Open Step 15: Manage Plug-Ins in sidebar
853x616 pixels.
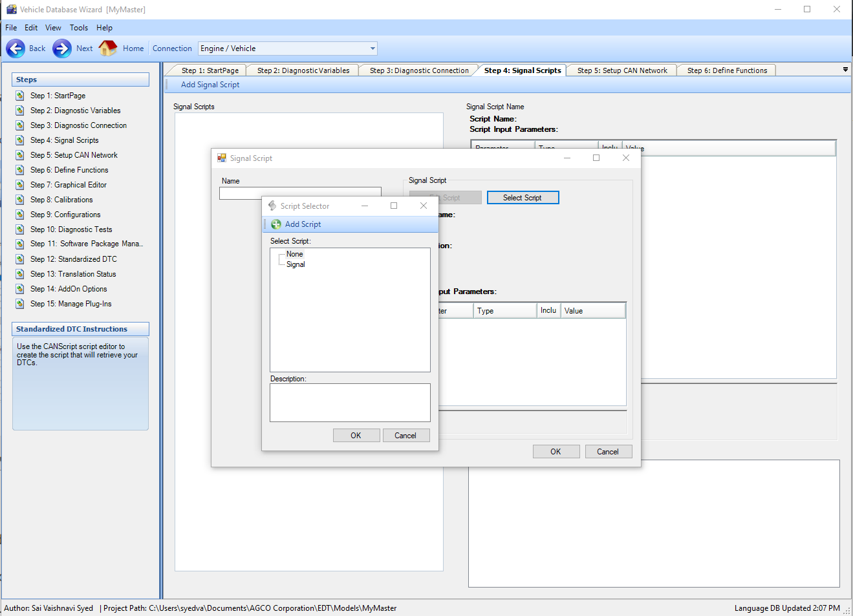70,304
